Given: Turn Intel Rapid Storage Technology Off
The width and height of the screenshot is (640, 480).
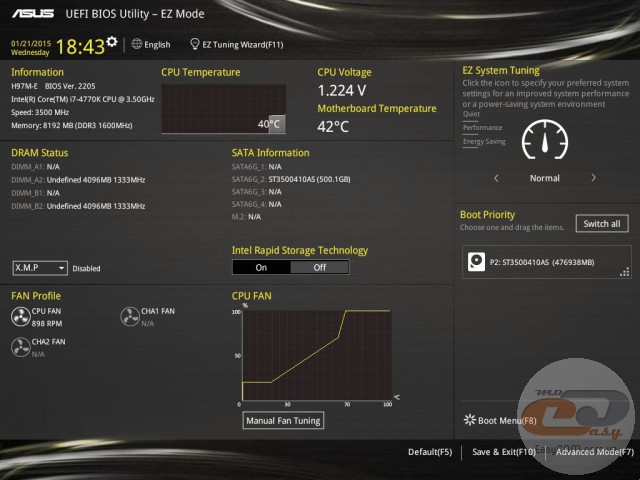Looking at the screenshot, I should [320, 267].
